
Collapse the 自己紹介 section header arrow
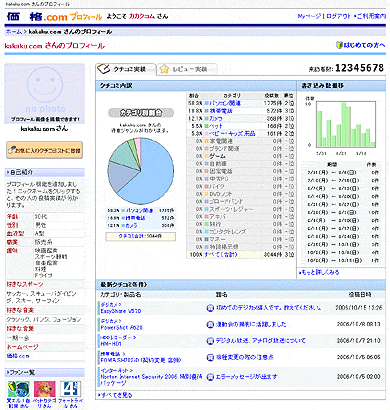click(8, 172)
